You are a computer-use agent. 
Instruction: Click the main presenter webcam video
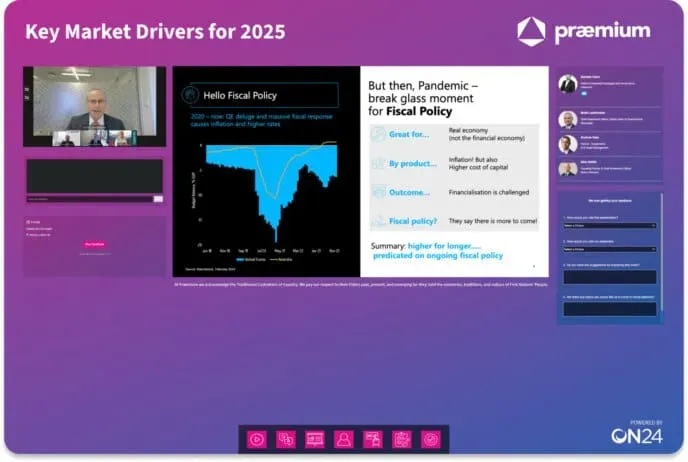click(94, 99)
